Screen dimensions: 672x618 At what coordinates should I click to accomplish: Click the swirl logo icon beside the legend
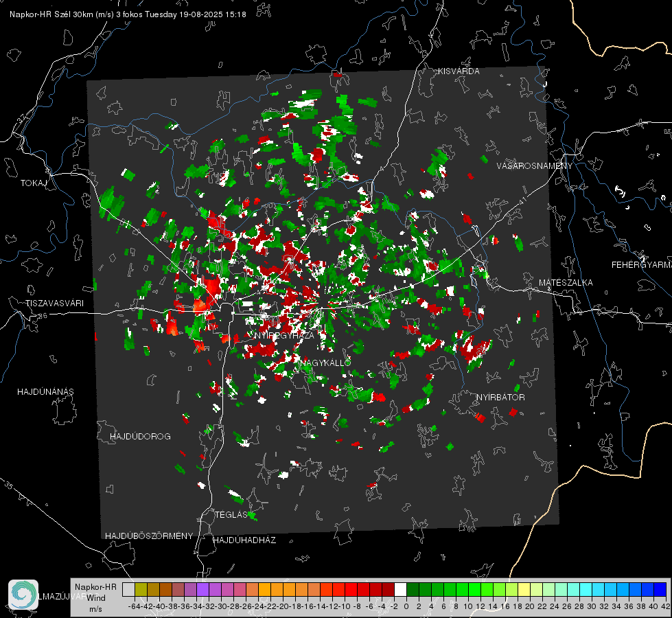click(23, 594)
